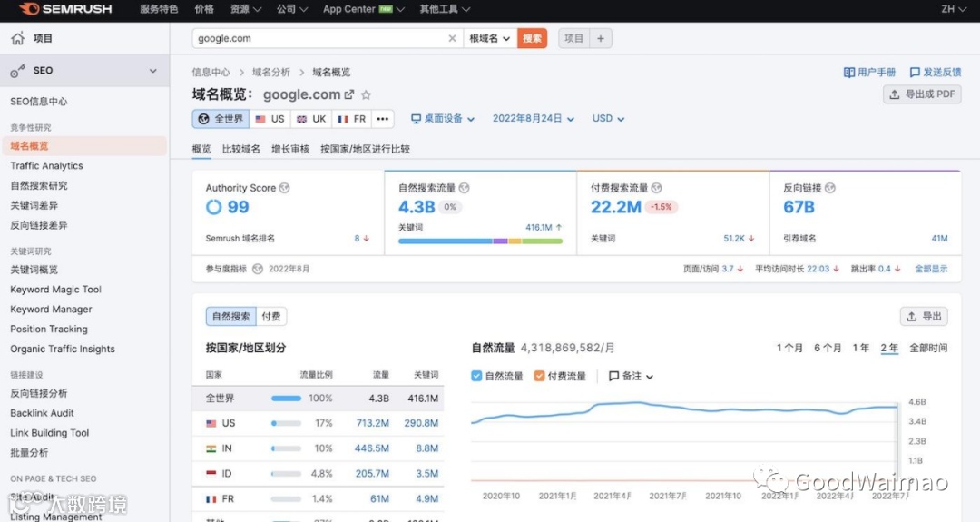Select the US flag filter
The height and width of the screenshot is (522, 980).
(270, 119)
